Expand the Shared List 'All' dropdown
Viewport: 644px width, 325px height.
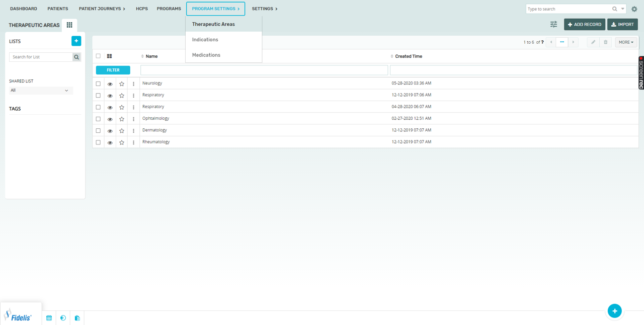click(40, 91)
